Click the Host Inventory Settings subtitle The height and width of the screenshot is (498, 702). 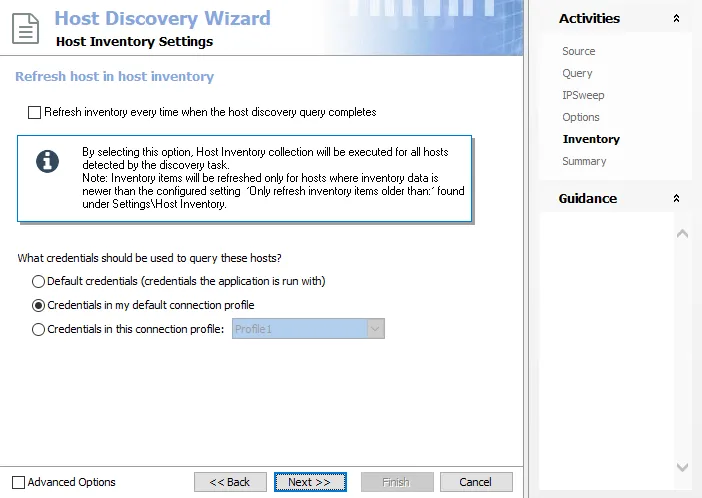pos(134,42)
